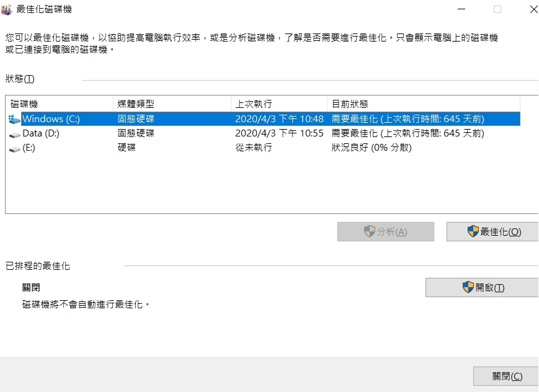Click the 已排程的最佳化 section label
Image resolution: width=539 pixels, height=392 pixels.
coord(38,266)
